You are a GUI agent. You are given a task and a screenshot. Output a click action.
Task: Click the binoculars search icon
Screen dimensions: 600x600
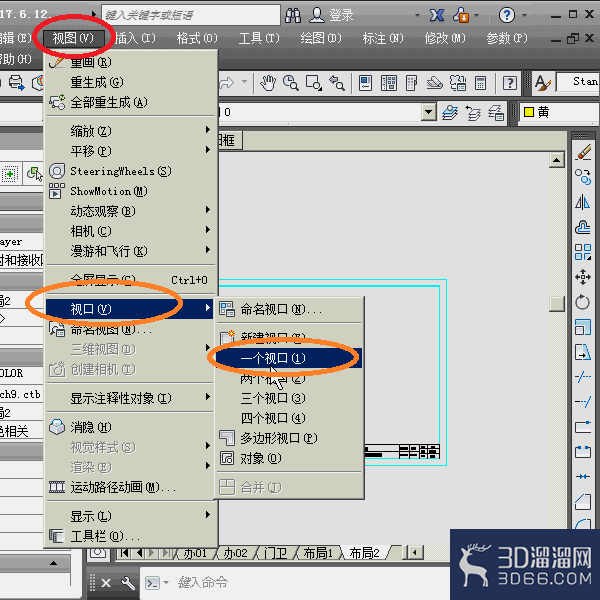(293, 15)
